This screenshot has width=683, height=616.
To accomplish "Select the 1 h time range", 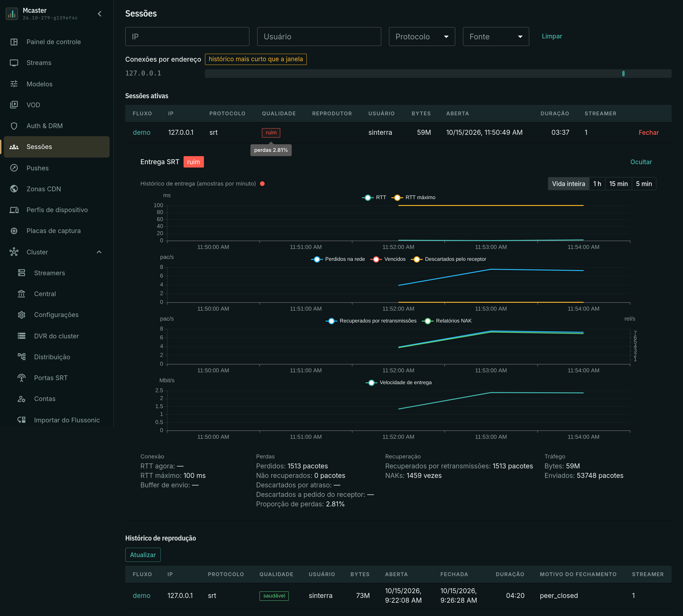I will (597, 184).
